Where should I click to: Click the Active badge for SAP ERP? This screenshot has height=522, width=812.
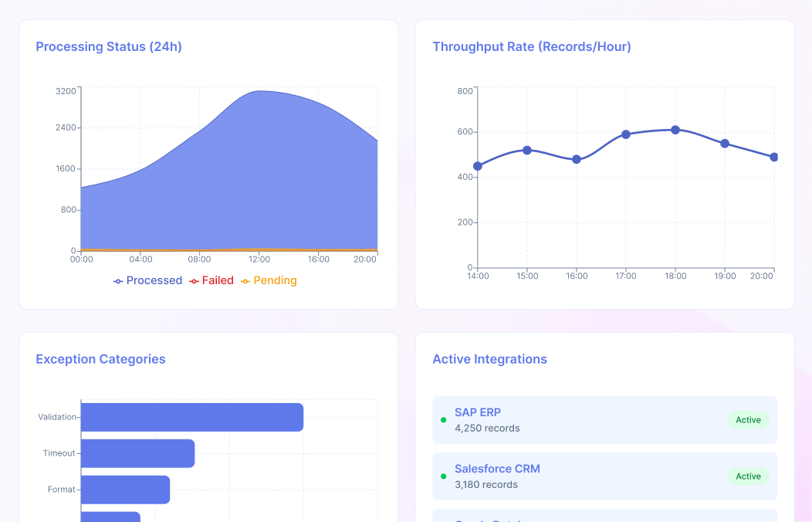[x=748, y=420]
